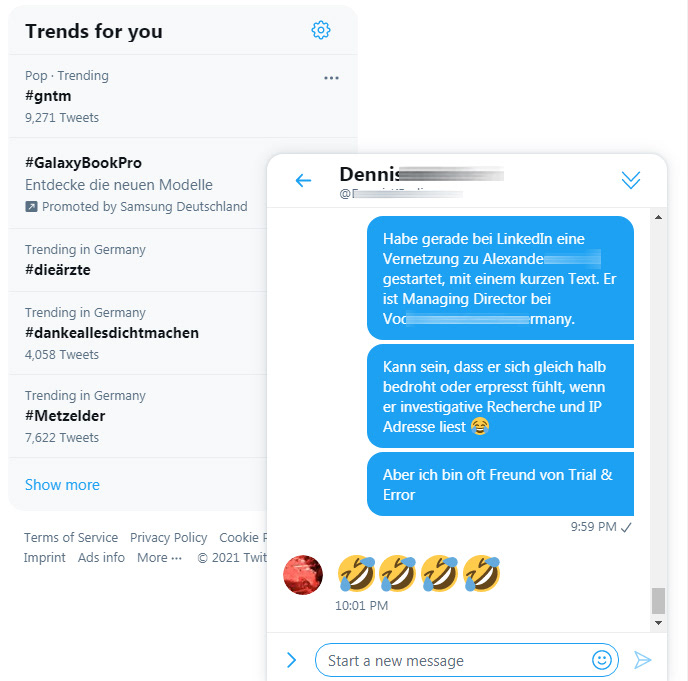Go back using the conversation arrow

(x=303, y=180)
